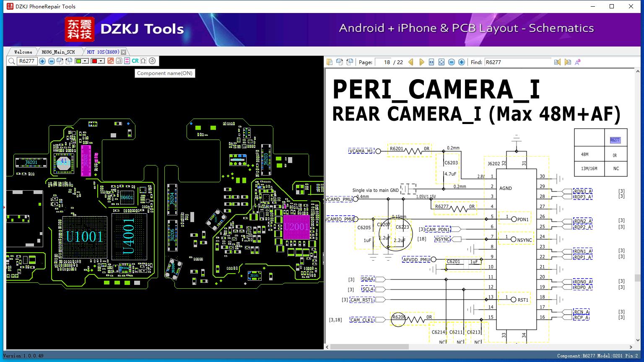Go to the next schematic page
644x362 pixels.
click(421, 62)
